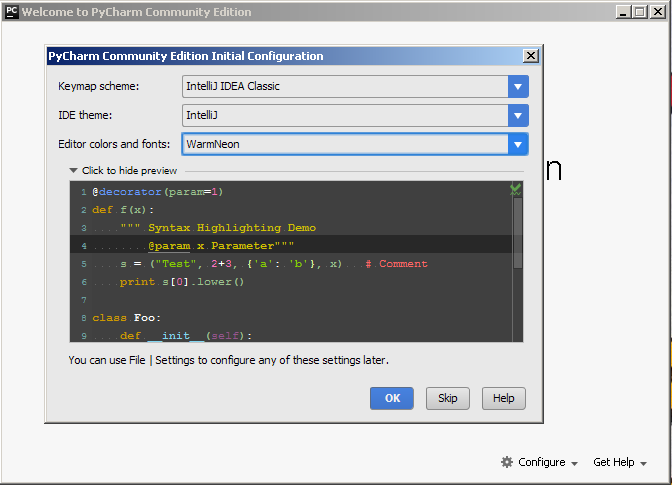Viewport: 672px width, 485px height.
Task: Close the Initial Configuration dialog
Action: [x=531, y=56]
